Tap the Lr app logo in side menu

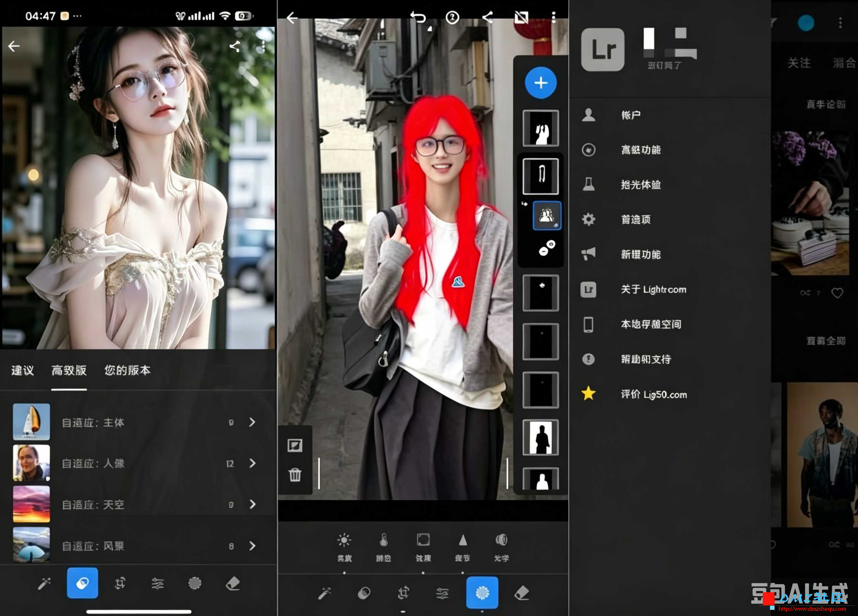pos(603,49)
